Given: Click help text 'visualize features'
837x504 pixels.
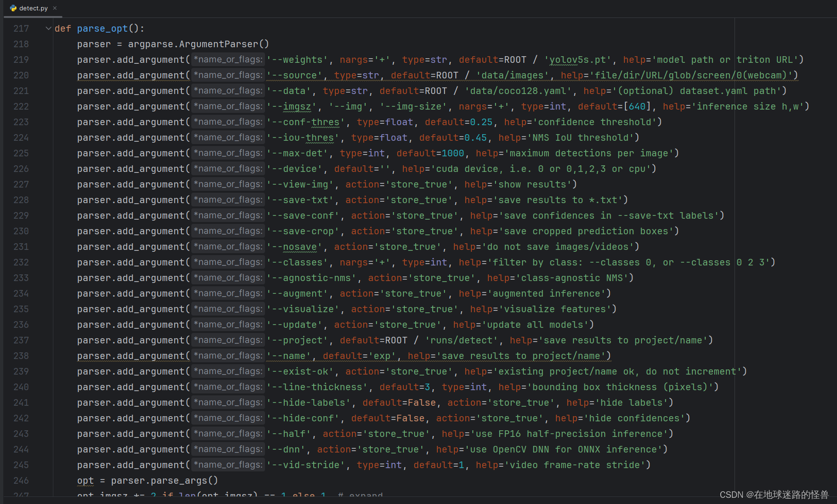Looking at the screenshot, I should pos(555,309).
